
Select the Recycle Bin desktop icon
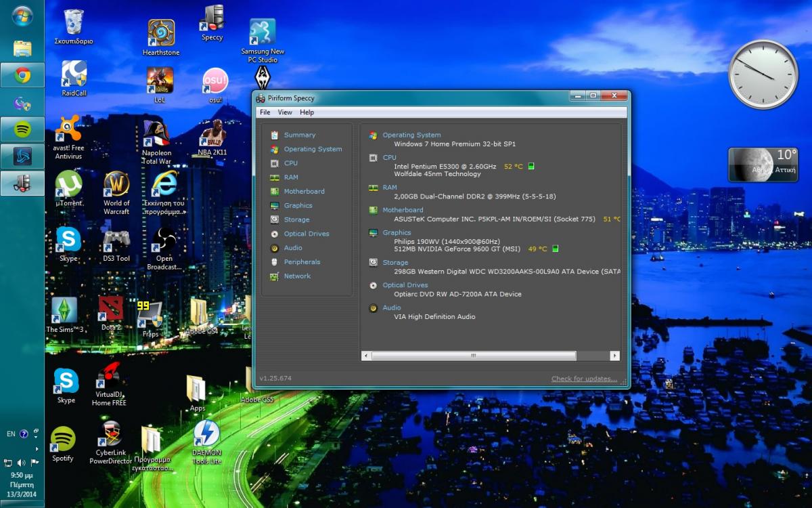74,26
